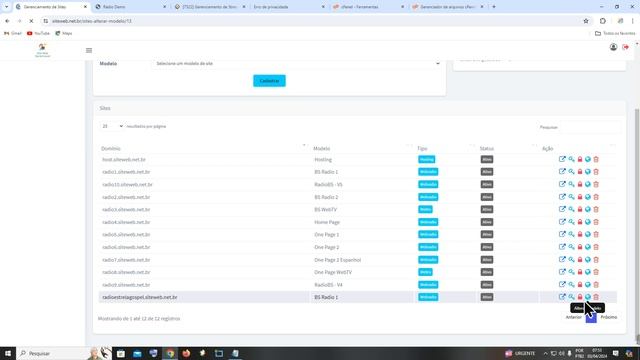The width and height of the screenshot is (640, 360).
Task: Stop page loading with X button
Action: coord(31,21)
